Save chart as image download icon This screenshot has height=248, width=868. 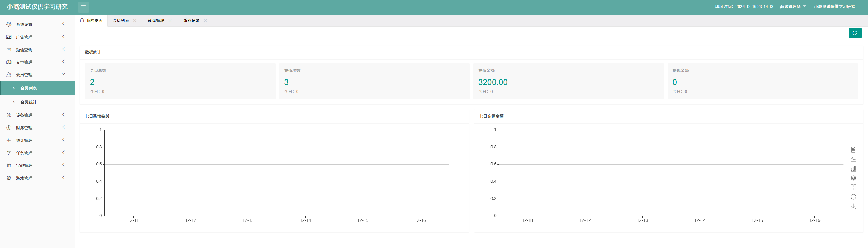(x=853, y=207)
